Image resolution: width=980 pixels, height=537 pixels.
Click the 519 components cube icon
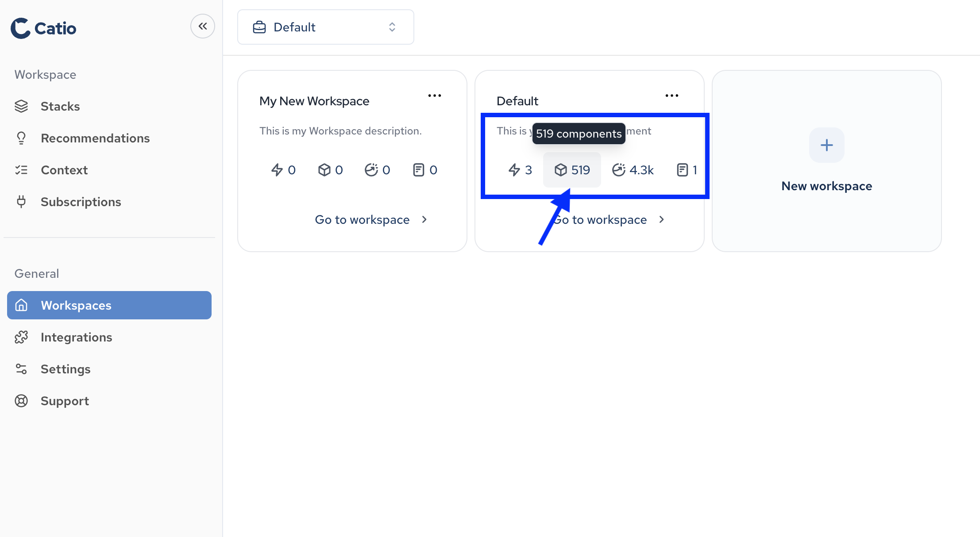point(561,170)
